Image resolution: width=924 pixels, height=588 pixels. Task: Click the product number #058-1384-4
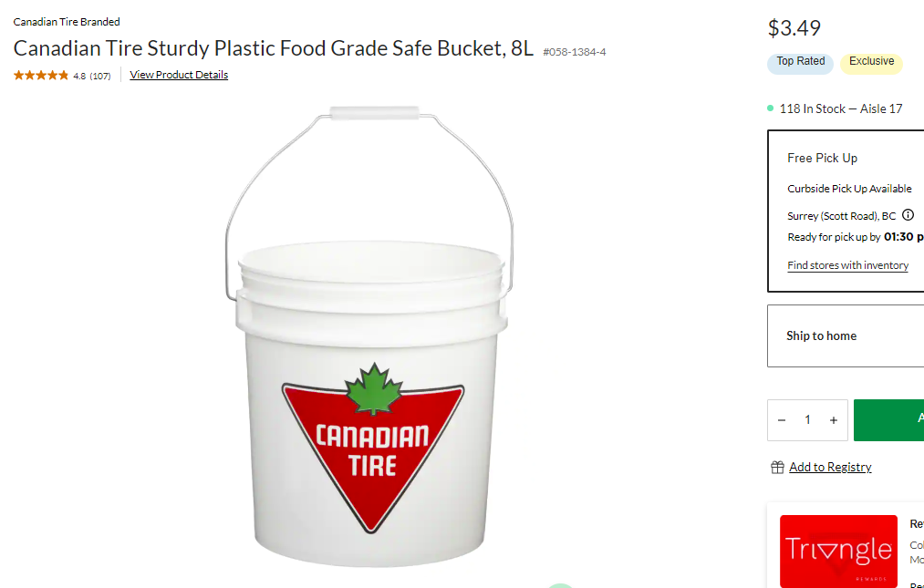574,52
